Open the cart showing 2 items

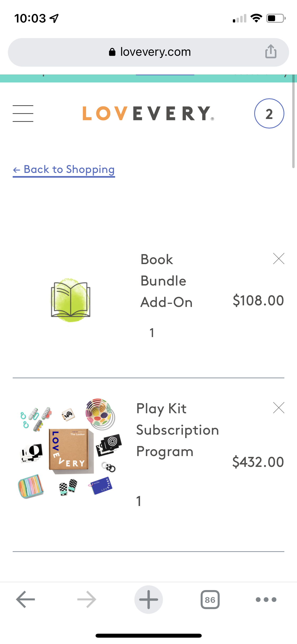(x=269, y=113)
